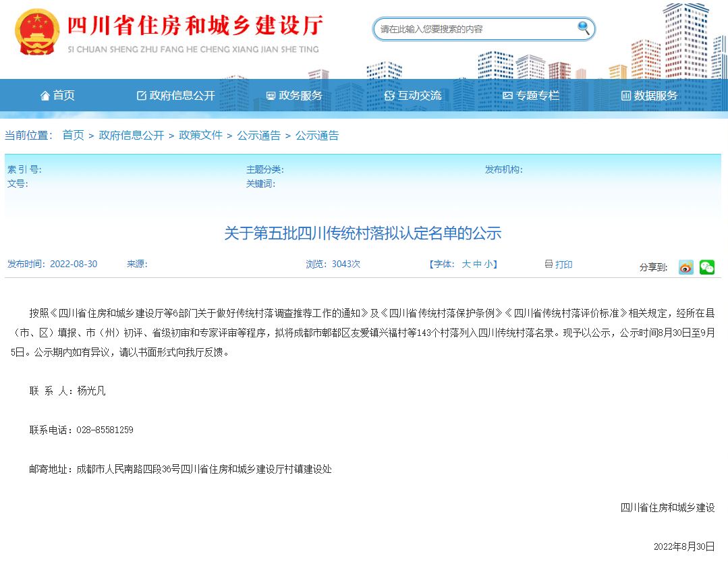
Task: Open 互动交流 navigation menu
Action: click(x=413, y=96)
